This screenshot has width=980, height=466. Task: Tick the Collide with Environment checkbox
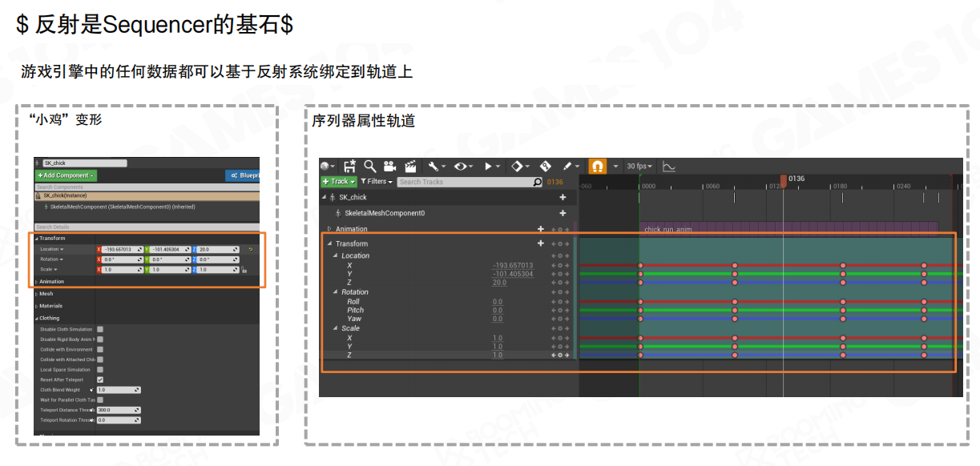click(x=100, y=349)
